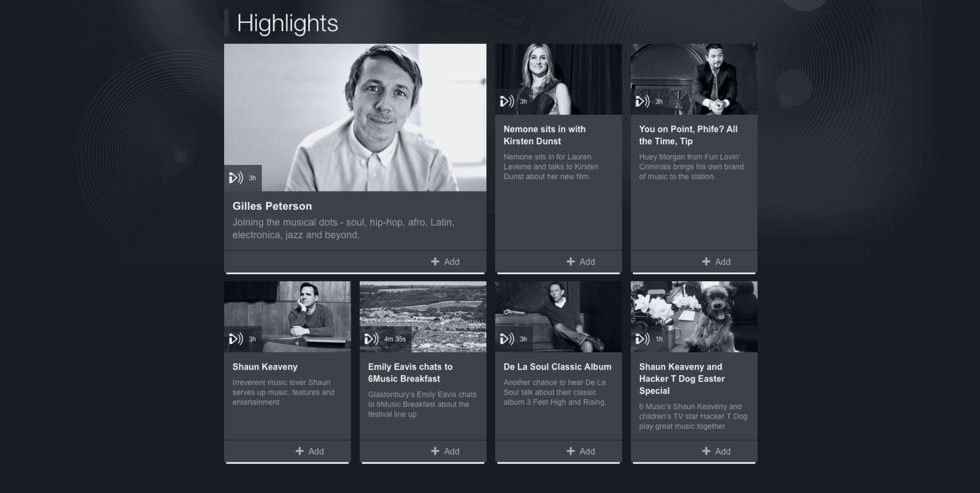Click plus icon under You on Point card
980x493 pixels.
coord(706,261)
